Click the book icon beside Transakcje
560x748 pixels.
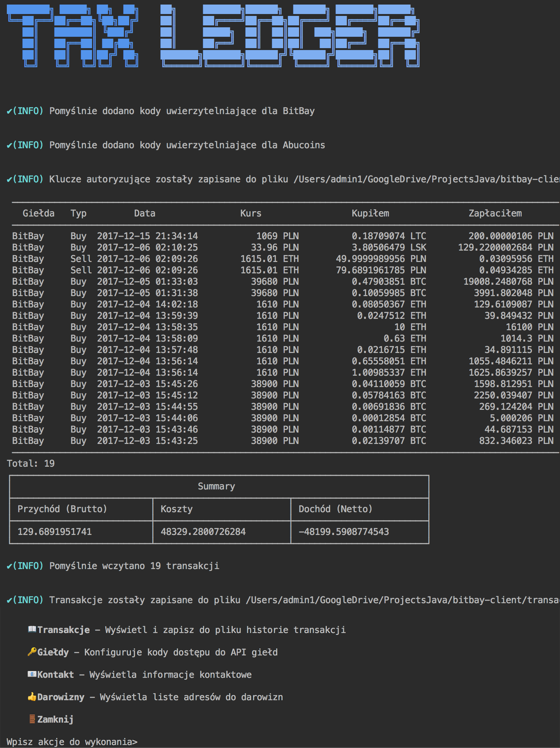coord(32,629)
